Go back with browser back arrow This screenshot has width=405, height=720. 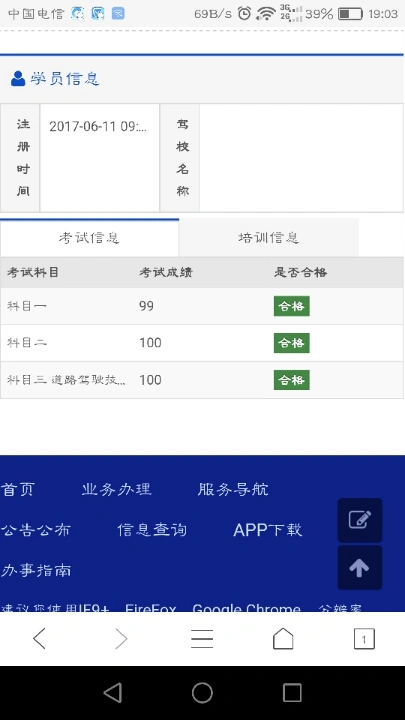pos(39,639)
